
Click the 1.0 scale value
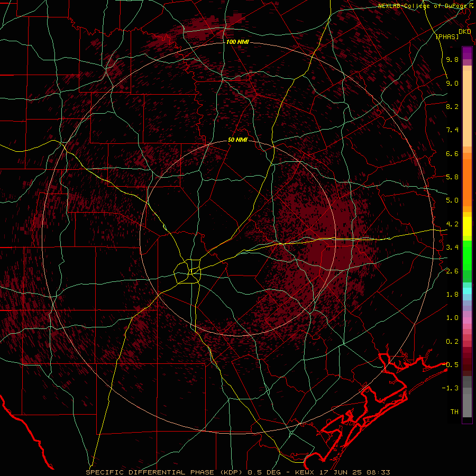click(452, 318)
